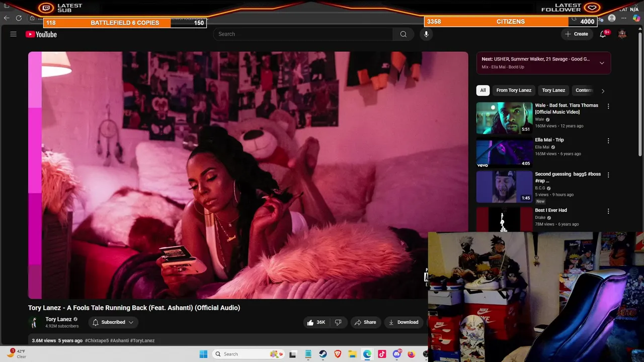Open File Explorer from the taskbar
This screenshot has height=362, width=644.
tap(353, 354)
